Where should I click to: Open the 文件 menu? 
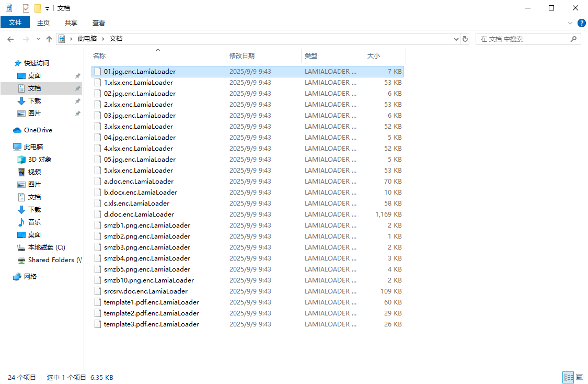(15, 22)
